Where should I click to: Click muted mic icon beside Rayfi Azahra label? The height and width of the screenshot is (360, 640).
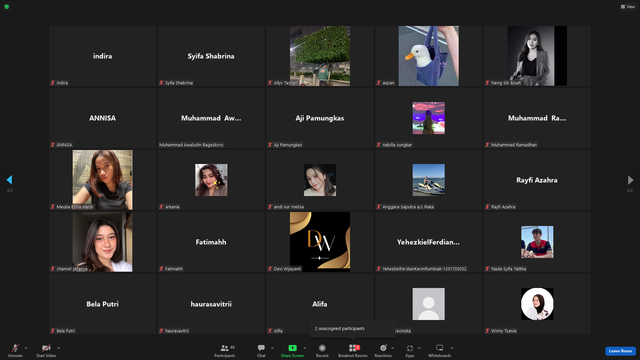click(487, 207)
